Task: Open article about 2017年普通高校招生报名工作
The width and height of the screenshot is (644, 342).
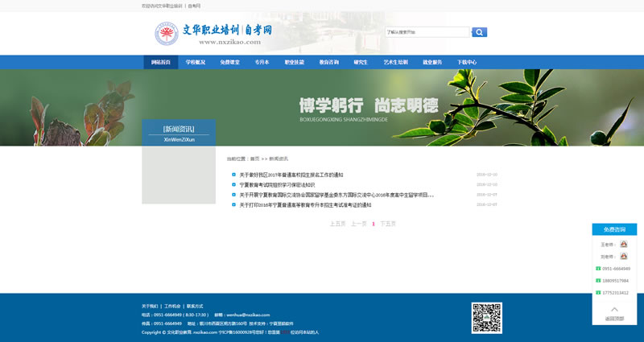Action: tap(291, 175)
